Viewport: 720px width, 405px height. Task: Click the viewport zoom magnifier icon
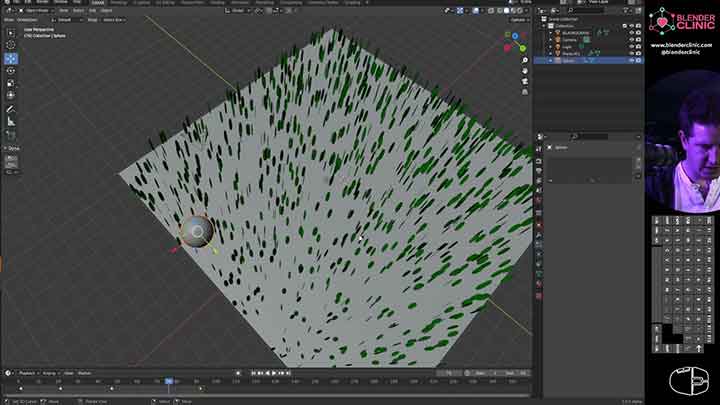pos(525,61)
